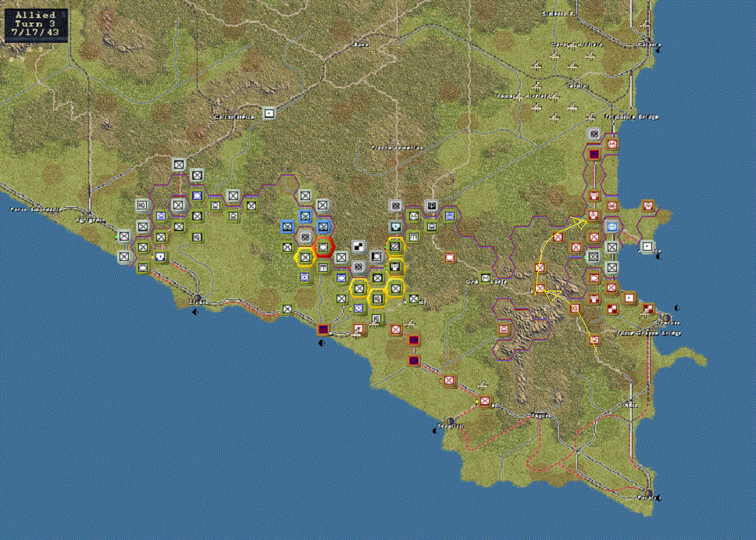Click the Ponte Grande Bridge label
Image resolution: width=756 pixels, height=540 pixels.
point(649,333)
